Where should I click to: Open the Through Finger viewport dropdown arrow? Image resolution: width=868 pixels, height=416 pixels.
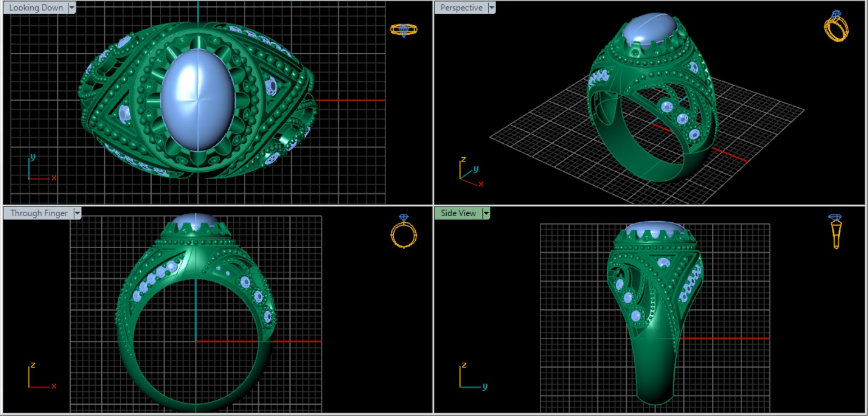(x=77, y=213)
